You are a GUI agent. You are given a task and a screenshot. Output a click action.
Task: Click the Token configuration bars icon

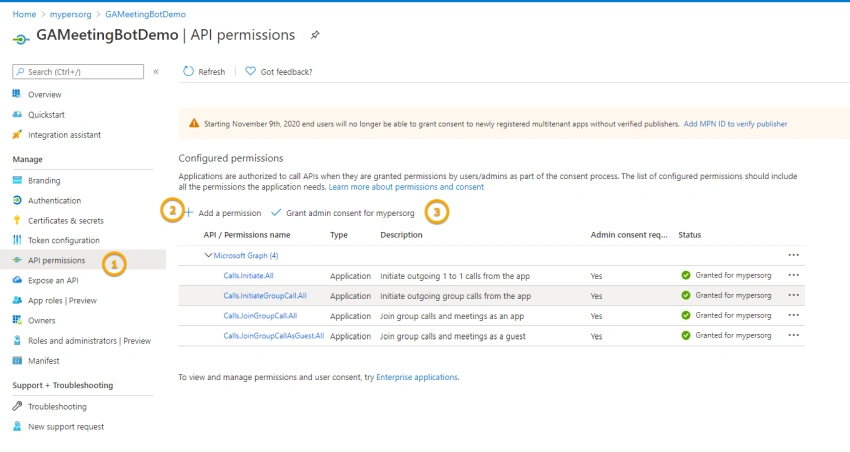17,240
